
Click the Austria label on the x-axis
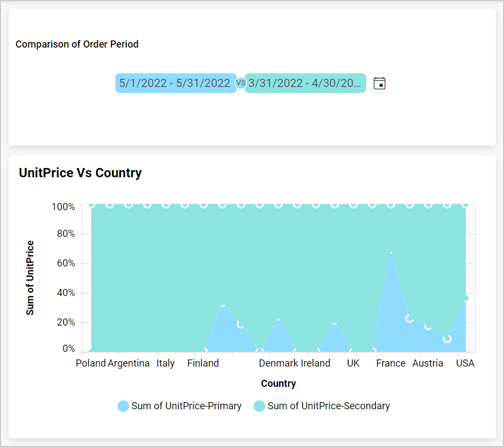(x=428, y=363)
